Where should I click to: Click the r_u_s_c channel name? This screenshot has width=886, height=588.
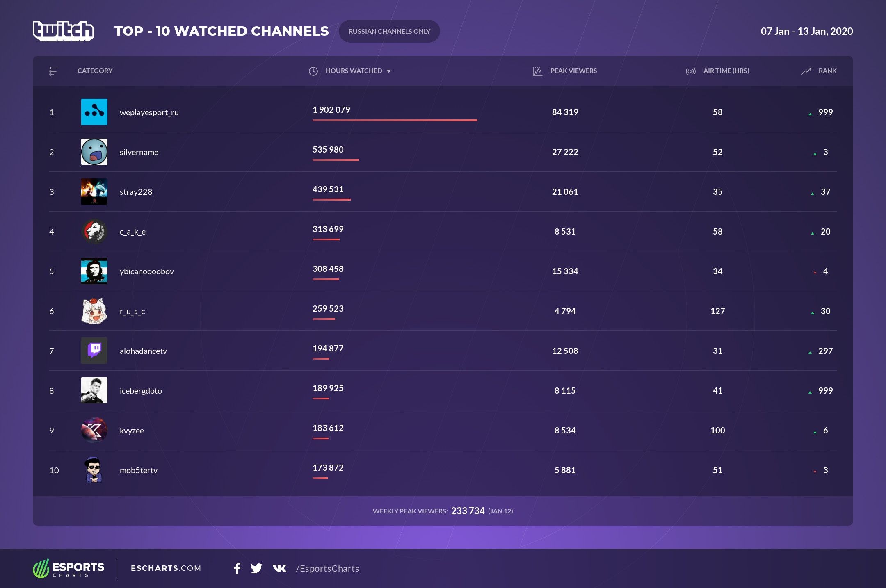pos(132,311)
